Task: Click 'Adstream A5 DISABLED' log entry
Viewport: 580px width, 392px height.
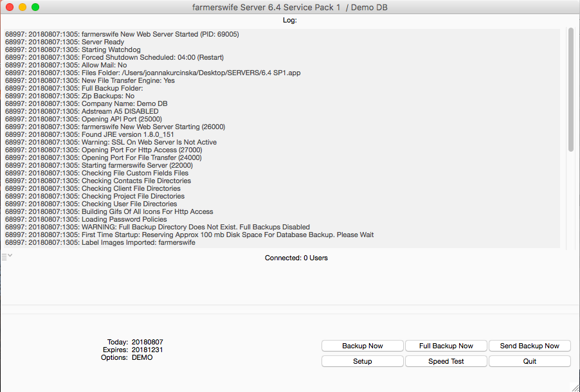Action: click(82, 111)
